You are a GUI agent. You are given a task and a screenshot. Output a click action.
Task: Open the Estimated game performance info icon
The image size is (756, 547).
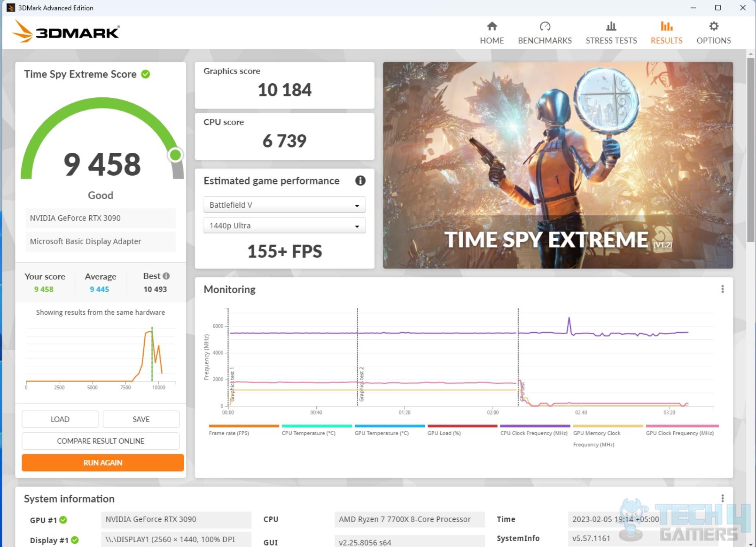coord(360,181)
